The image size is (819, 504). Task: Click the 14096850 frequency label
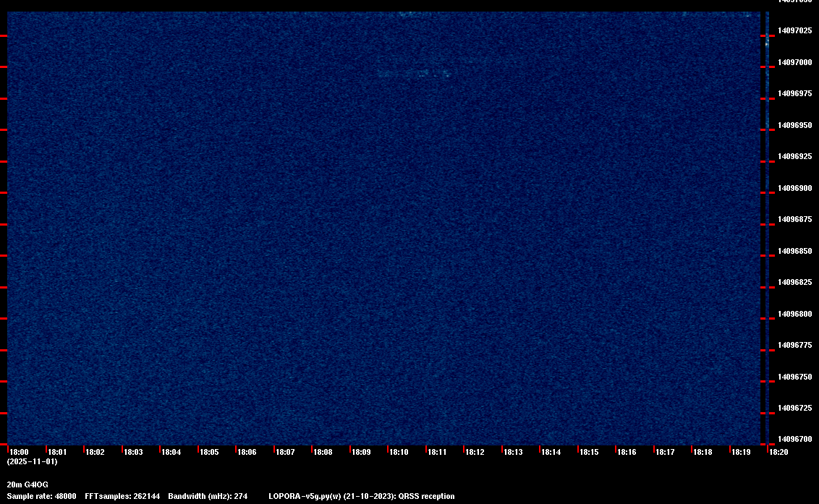click(x=795, y=251)
